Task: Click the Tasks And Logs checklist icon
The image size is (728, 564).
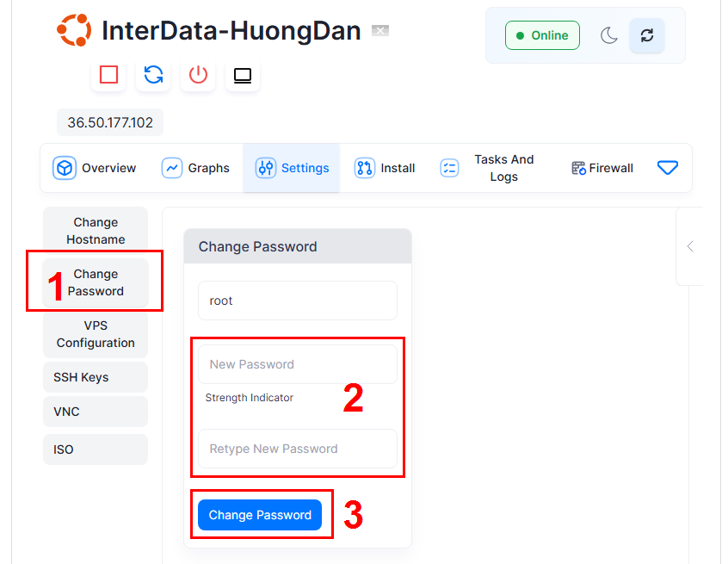Action: 449,168
